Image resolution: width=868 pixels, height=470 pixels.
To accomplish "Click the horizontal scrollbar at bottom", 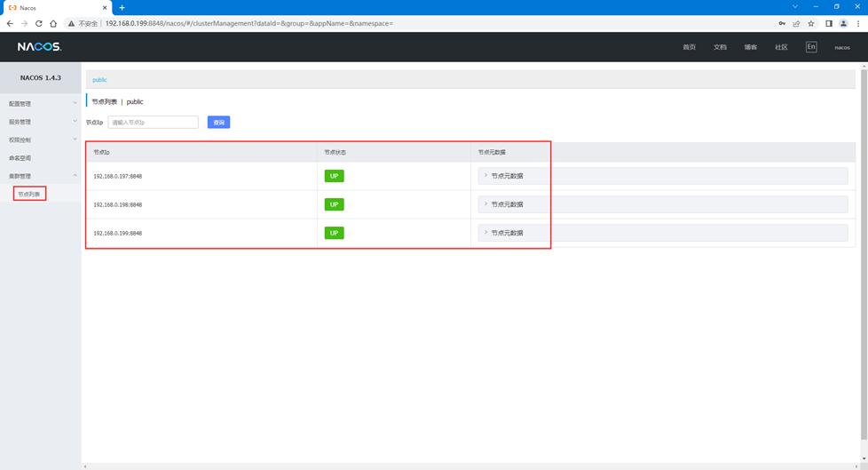I will coord(471,466).
